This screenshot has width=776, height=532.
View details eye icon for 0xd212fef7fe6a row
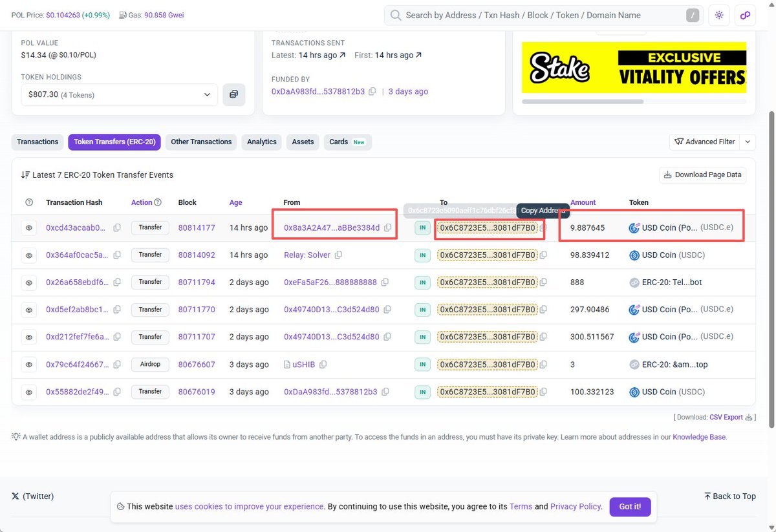29,337
